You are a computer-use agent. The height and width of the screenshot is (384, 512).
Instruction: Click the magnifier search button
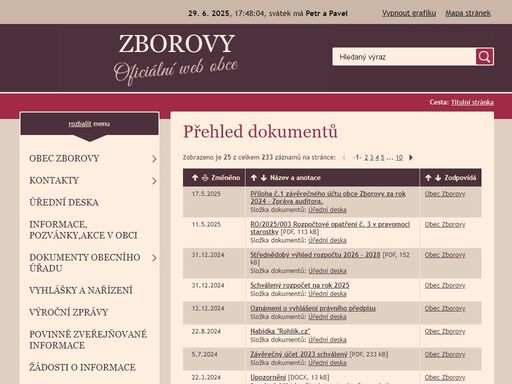(484, 57)
